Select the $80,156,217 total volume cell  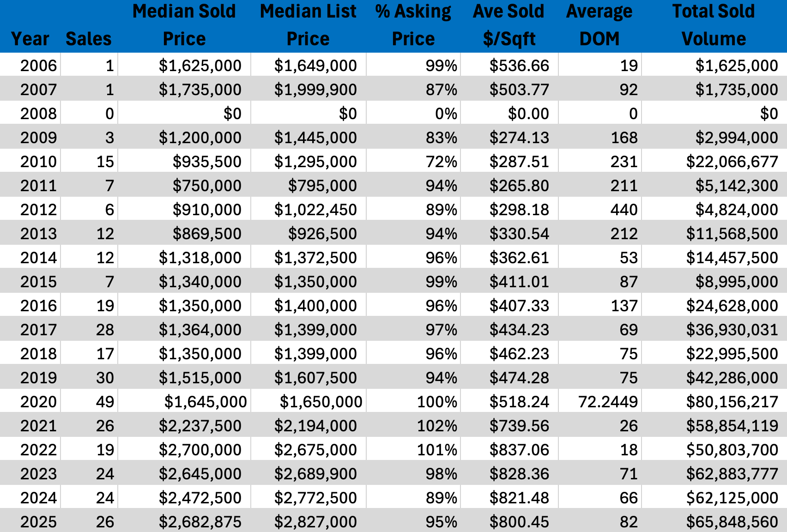pyautogui.click(x=732, y=402)
